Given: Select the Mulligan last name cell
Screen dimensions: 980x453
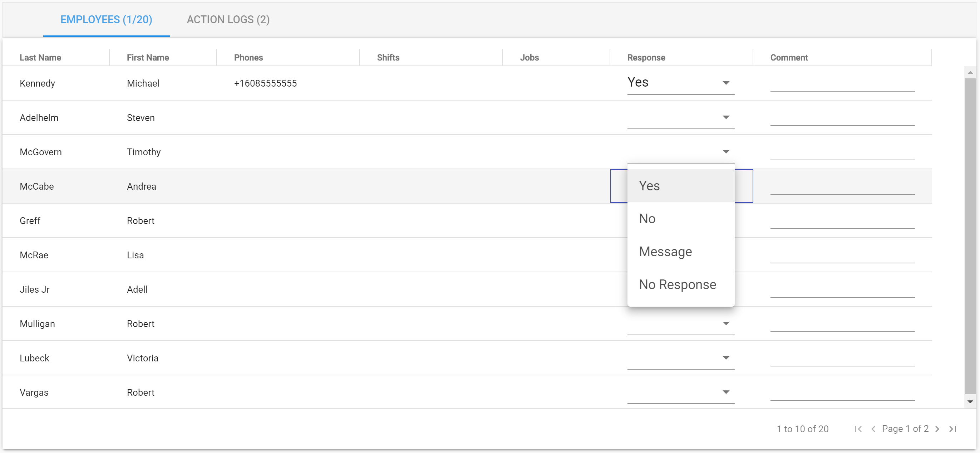Looking at the screenshot, I should (37, 323).
